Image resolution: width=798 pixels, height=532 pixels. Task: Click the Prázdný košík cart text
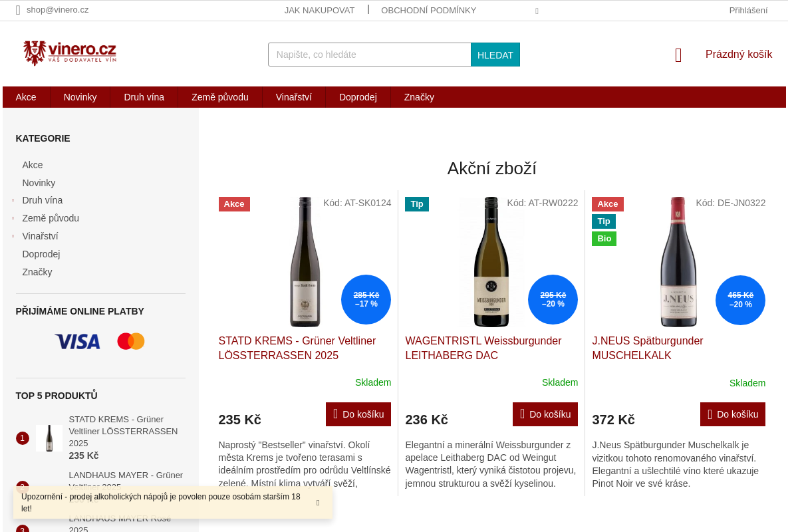click(739, 55)
